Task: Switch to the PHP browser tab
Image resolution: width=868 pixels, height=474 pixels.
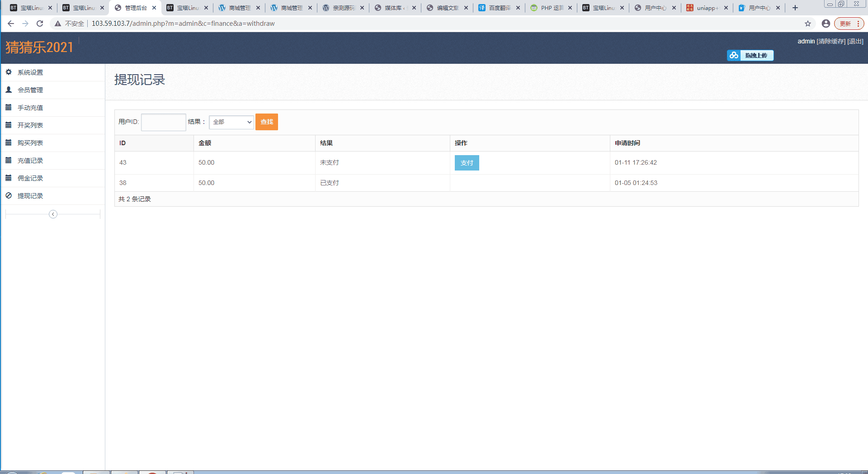Action: [x=551, y=8]
